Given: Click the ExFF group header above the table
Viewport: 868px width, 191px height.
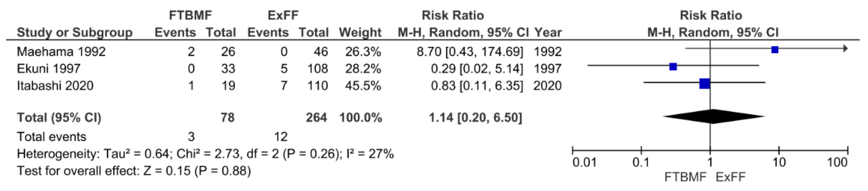Looking at the screenshot, I should pos(283,15).
